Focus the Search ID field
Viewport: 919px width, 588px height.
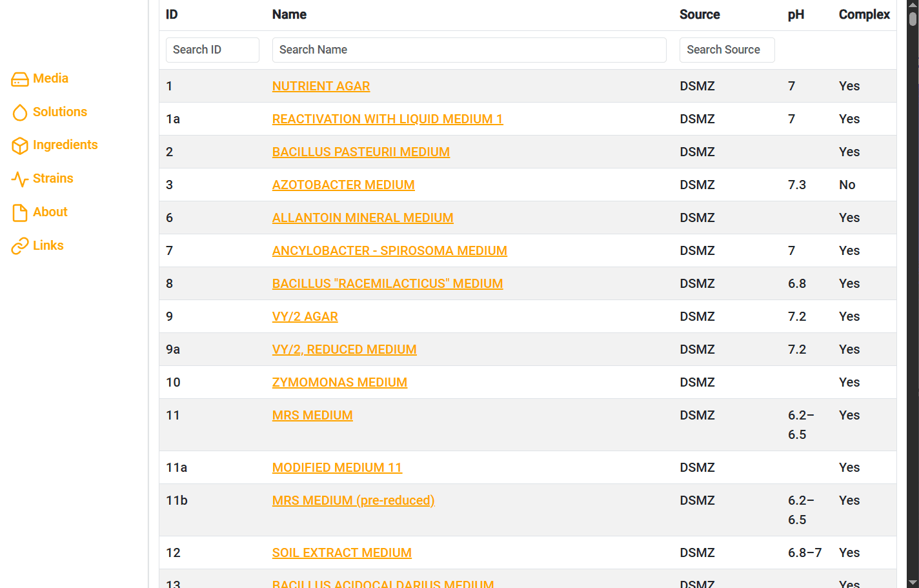[x=212, y=50]
